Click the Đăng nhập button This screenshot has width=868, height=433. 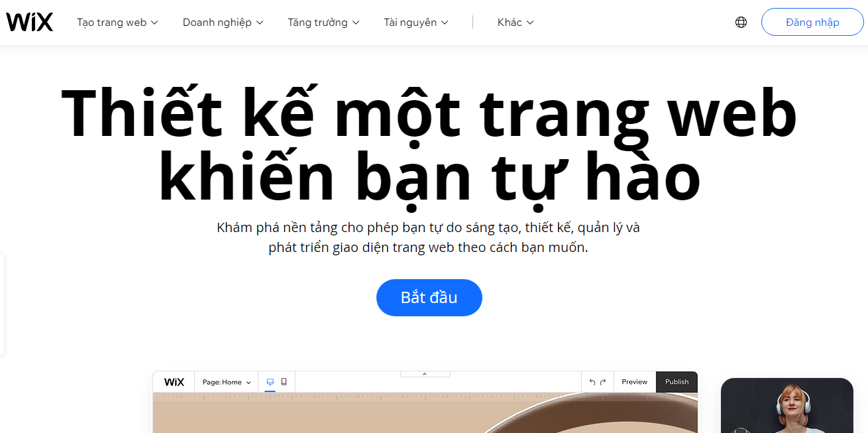pyautogui.click(x=812, y=22)
